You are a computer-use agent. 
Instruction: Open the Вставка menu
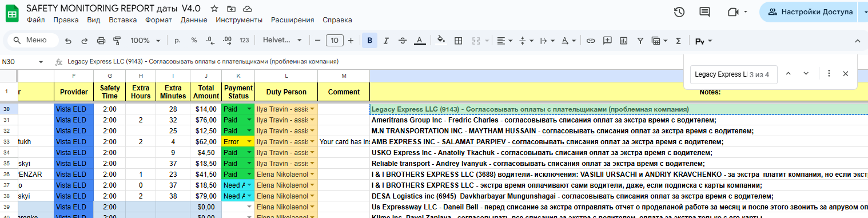(122, 20)
